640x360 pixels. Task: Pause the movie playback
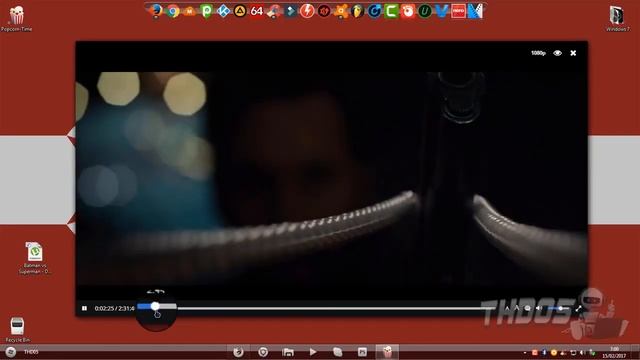84,308
